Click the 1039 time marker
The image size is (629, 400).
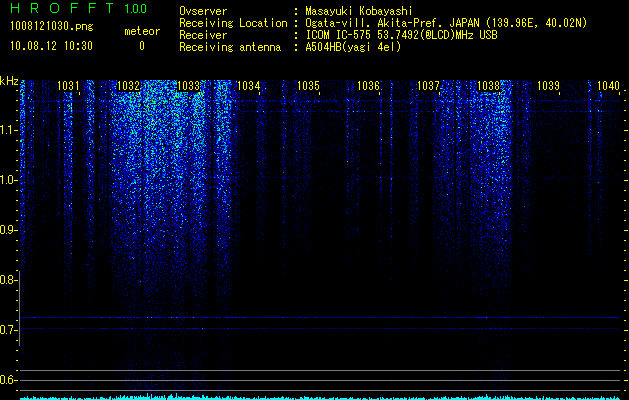(x=548, y=85)
